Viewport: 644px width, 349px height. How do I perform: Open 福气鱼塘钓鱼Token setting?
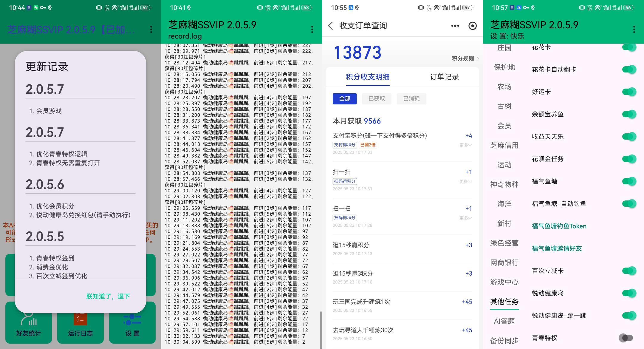click(x=559, y=226)
